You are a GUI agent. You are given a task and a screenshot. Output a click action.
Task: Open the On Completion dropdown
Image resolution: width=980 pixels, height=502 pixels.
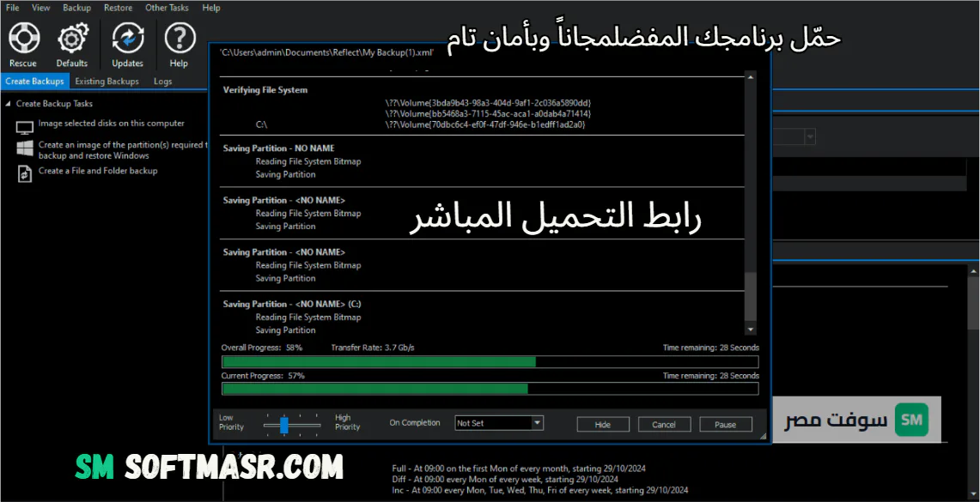pyautogui.click(x=499, y=423)
